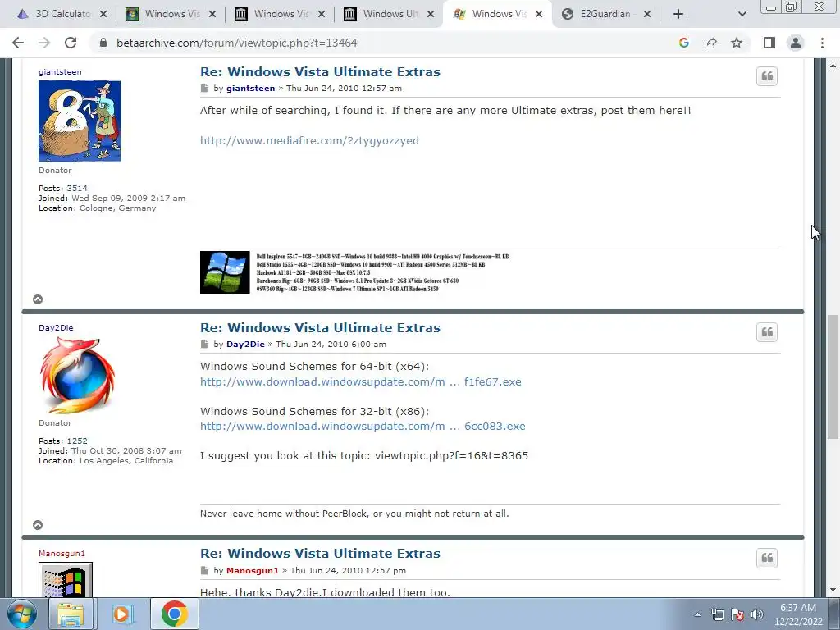Reload the page with refresh icon
The width and height of the screenshot is (840, 630).
pos(71,43)
